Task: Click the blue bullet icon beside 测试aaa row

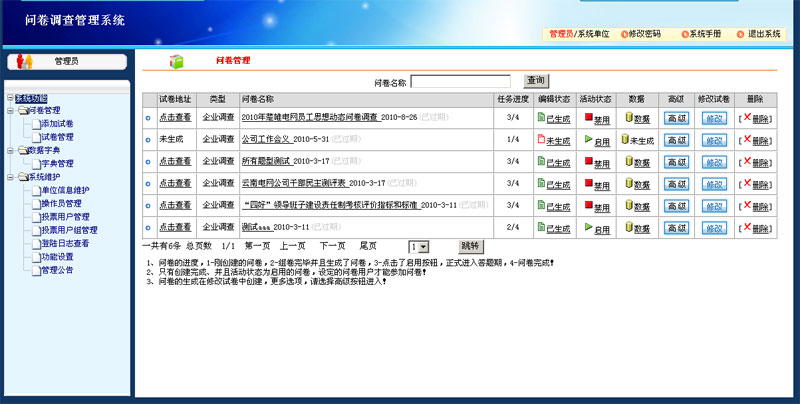Action: point(148,228)
